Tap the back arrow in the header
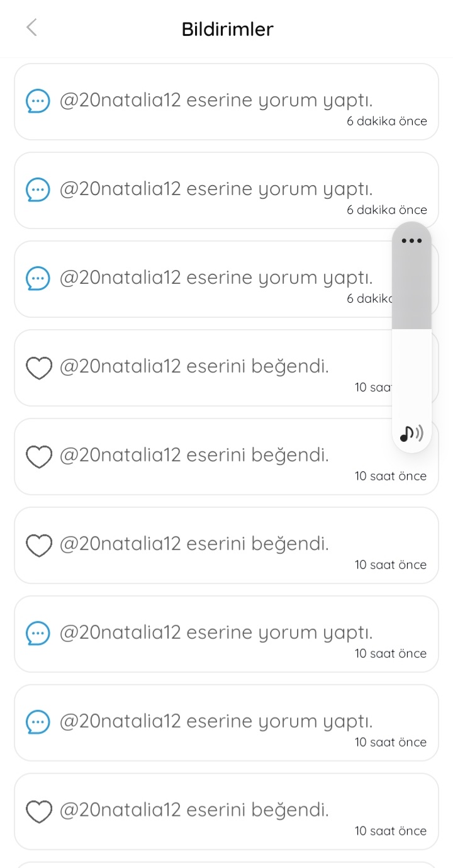Image resolution: width=453 pixels, height=868 pixels. (32, 28)
